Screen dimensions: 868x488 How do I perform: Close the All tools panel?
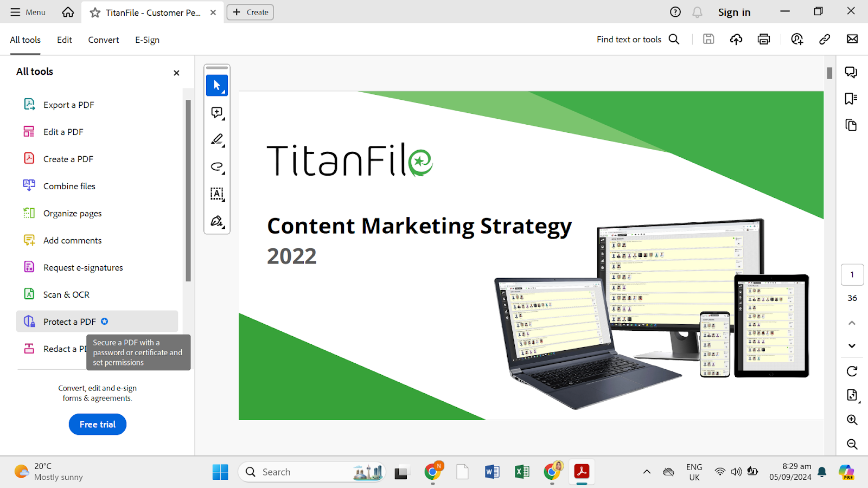[x=176, y=73]
